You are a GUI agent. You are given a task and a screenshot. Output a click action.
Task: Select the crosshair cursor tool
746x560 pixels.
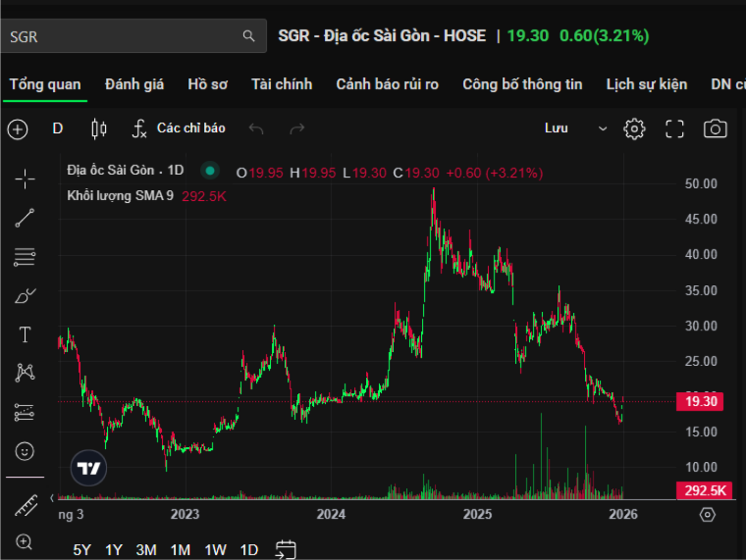pos(25,178)
